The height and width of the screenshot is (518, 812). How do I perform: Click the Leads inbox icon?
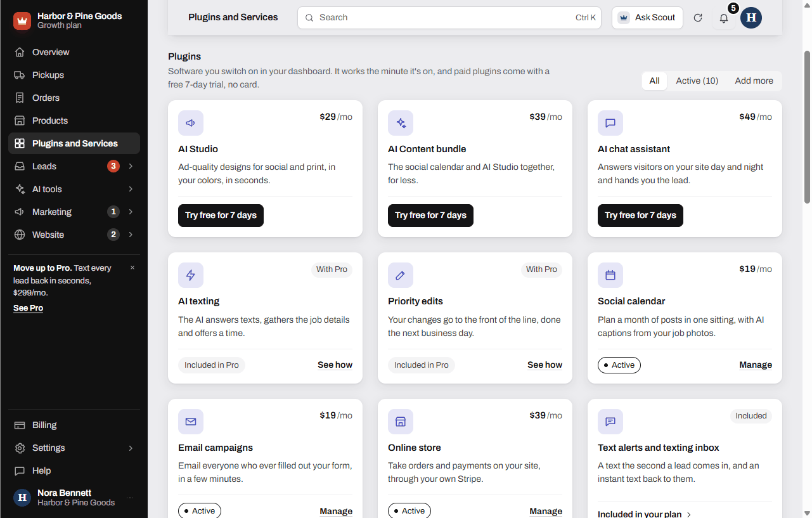click(20, 166)
